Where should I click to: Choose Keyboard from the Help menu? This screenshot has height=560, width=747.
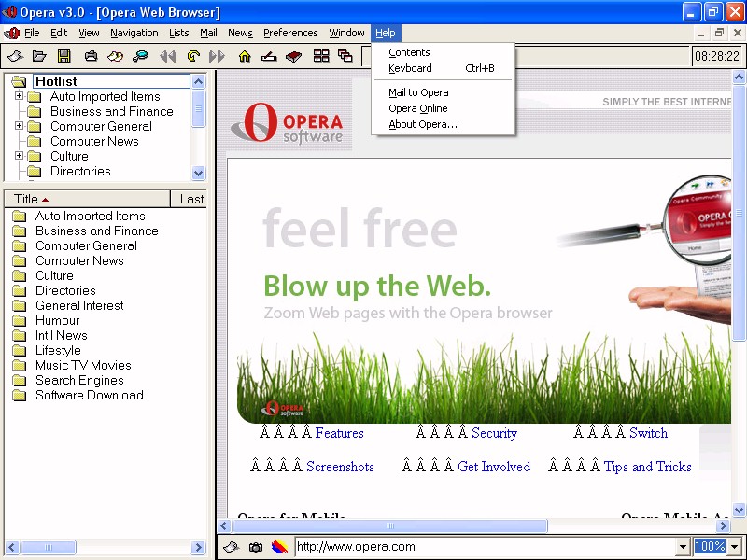point(443,68)
